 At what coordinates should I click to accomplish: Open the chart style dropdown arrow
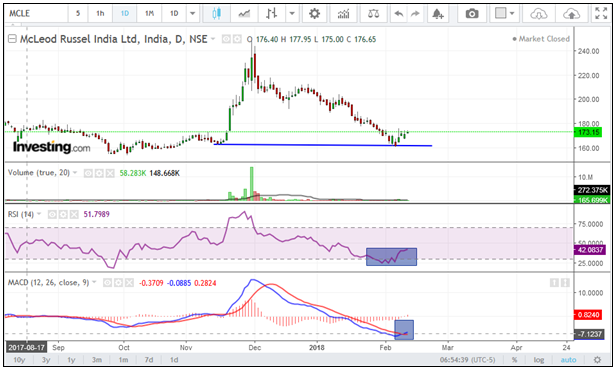[x=292, y=14]
